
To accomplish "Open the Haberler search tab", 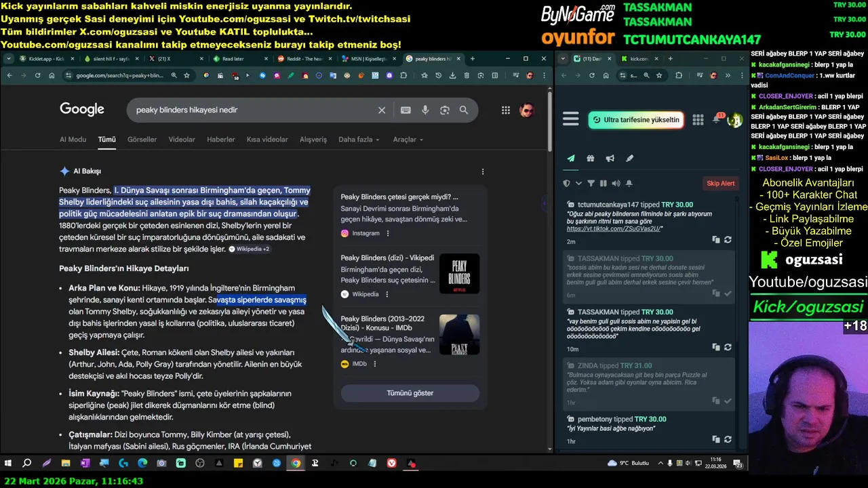I will pyautogui.click(x=220, y=140).
